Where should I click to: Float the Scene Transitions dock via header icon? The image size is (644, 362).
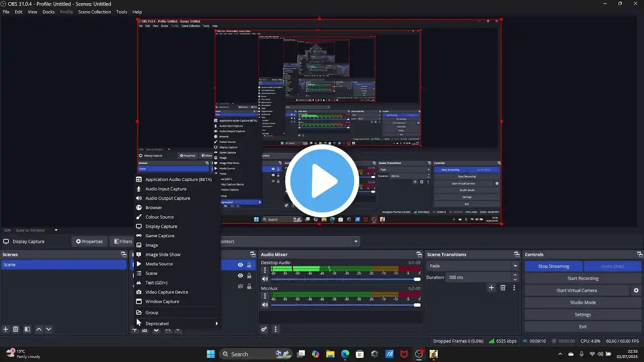[x=516, y=254]
